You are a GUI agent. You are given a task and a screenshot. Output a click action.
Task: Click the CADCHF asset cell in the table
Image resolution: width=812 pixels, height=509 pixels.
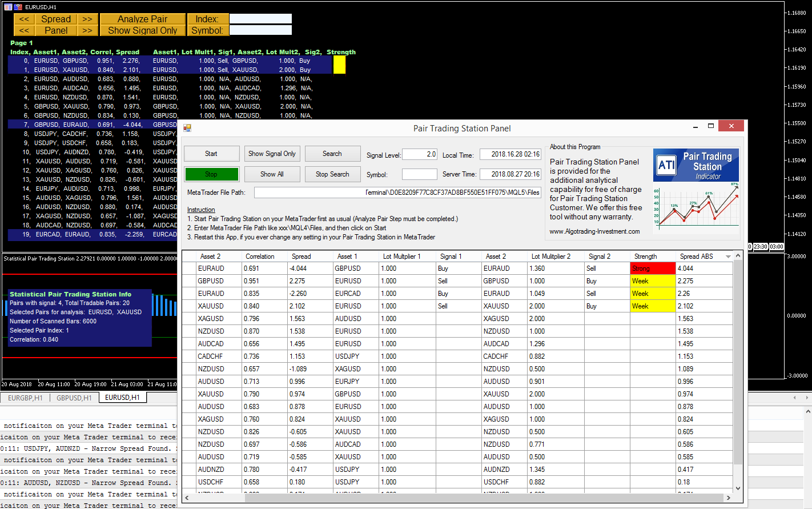219,356
